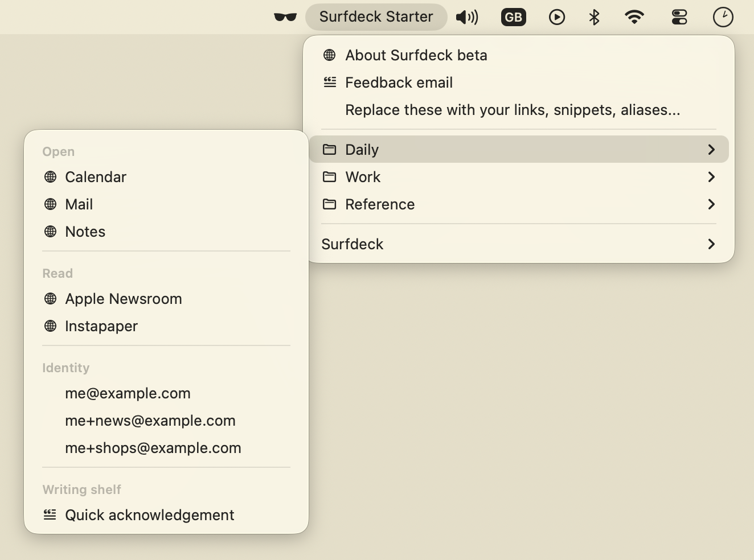Open the Notes link
Image resolution: width=754 pixels, height=560 pixels.
[x=166, y=232]
